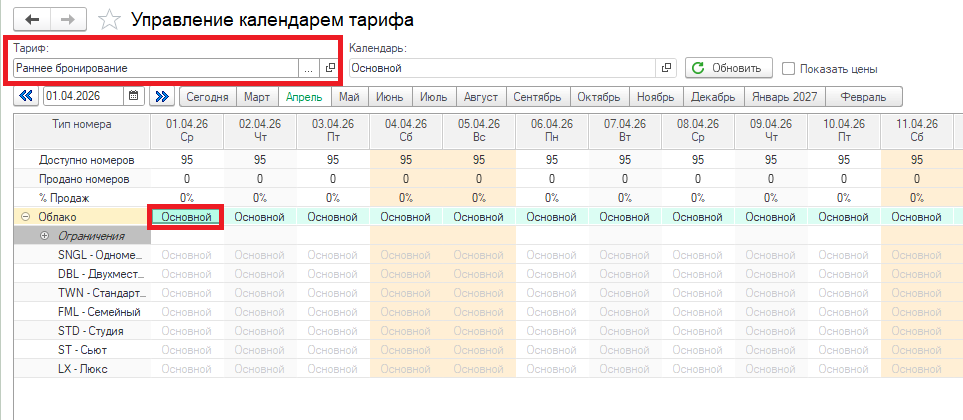Go to previous period with double-left arrow

(x=26, y=97)
